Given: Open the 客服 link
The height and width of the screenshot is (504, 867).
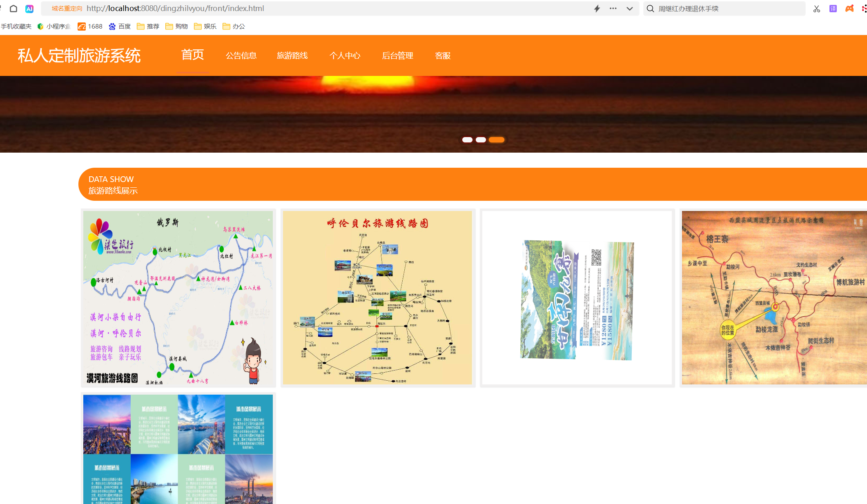Looking at the screenshot, I should pos(443,56).
